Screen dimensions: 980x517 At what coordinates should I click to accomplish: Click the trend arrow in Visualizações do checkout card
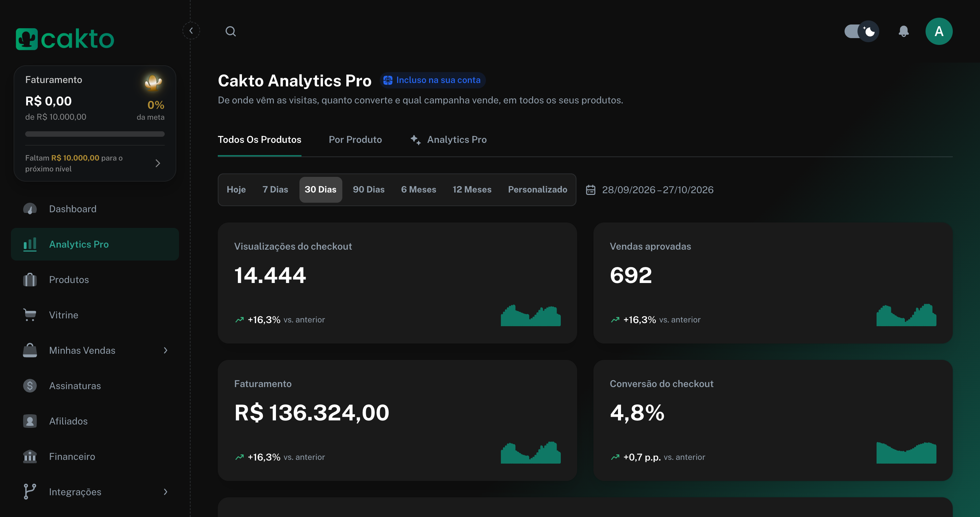pyautogui.click(x=239, y=320)
